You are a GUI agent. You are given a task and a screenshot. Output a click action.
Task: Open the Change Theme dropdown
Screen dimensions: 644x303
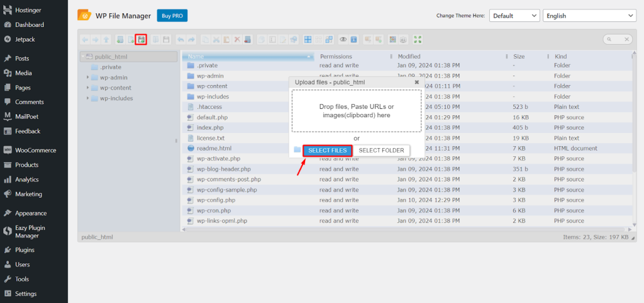[x=514, y=16]
